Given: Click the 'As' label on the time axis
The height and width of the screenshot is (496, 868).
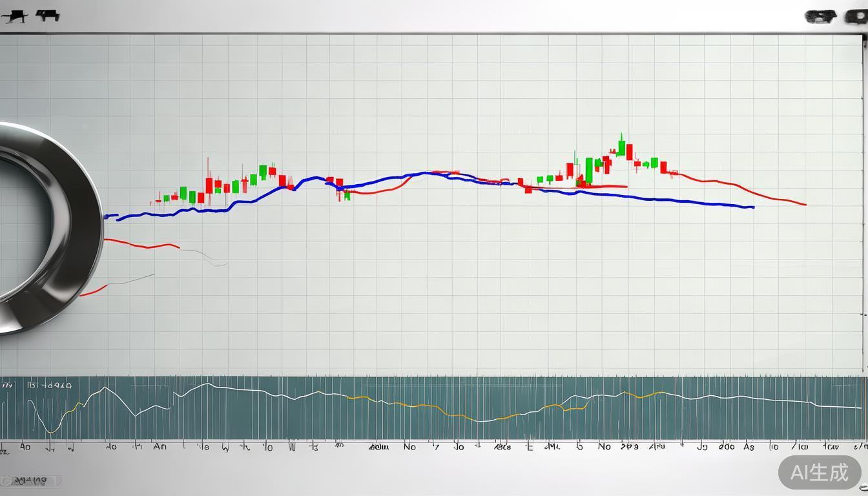Looking at the screenshot, I should point(749,446).
